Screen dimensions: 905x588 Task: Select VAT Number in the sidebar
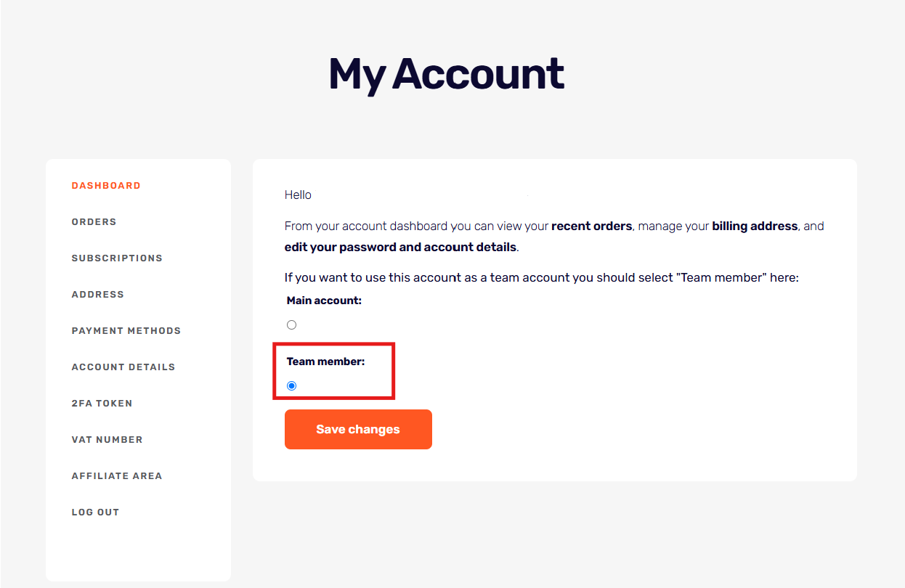coord(107,440)
